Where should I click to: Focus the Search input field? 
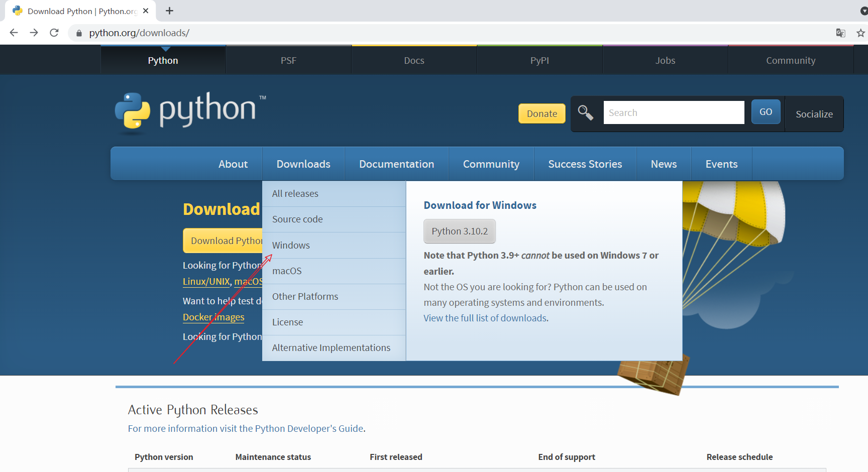(674, 112)
